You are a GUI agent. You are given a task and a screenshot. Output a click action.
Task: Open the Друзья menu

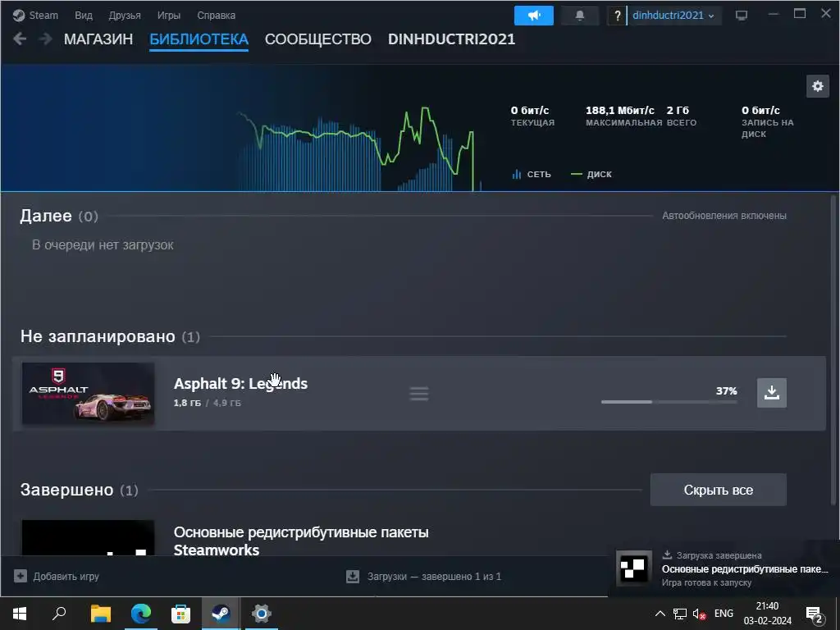125,15
